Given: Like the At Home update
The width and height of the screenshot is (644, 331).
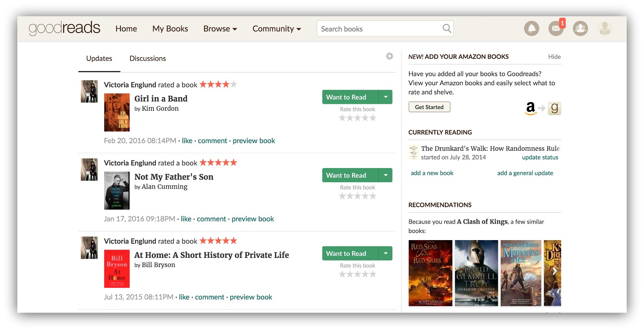Looking at the screenshot, I should [x=184, y=297].
